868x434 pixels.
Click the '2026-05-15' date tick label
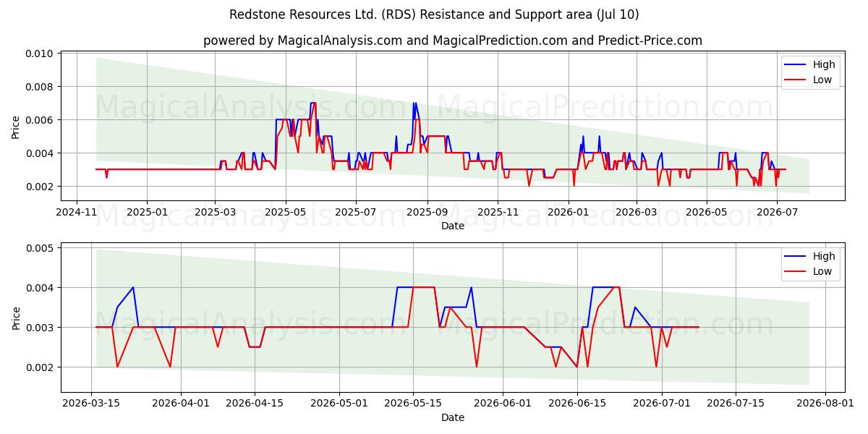point(413,403)
